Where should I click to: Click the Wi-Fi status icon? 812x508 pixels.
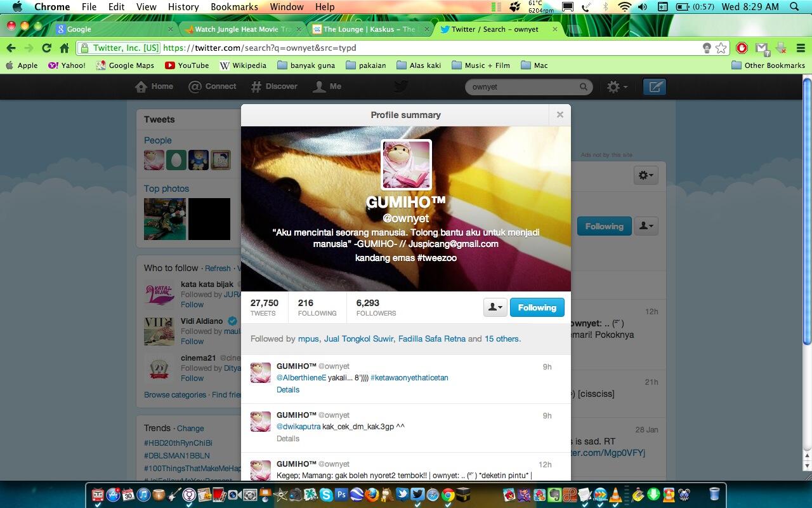click(x=625, y=7)
